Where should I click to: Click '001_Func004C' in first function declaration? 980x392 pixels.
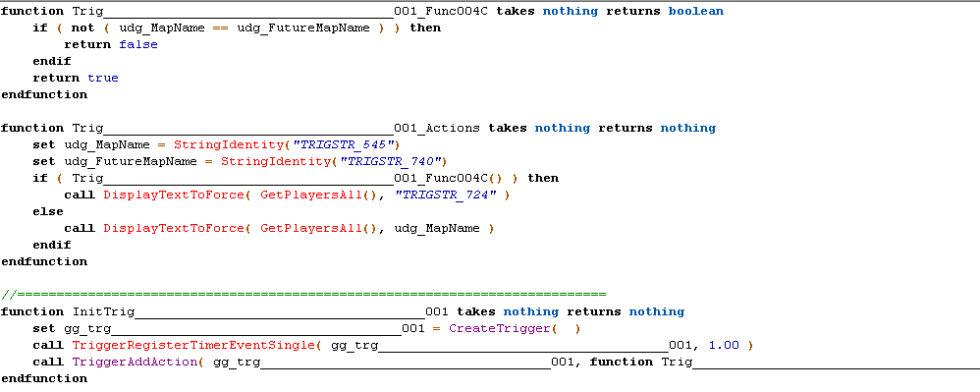tap(441, 11)
